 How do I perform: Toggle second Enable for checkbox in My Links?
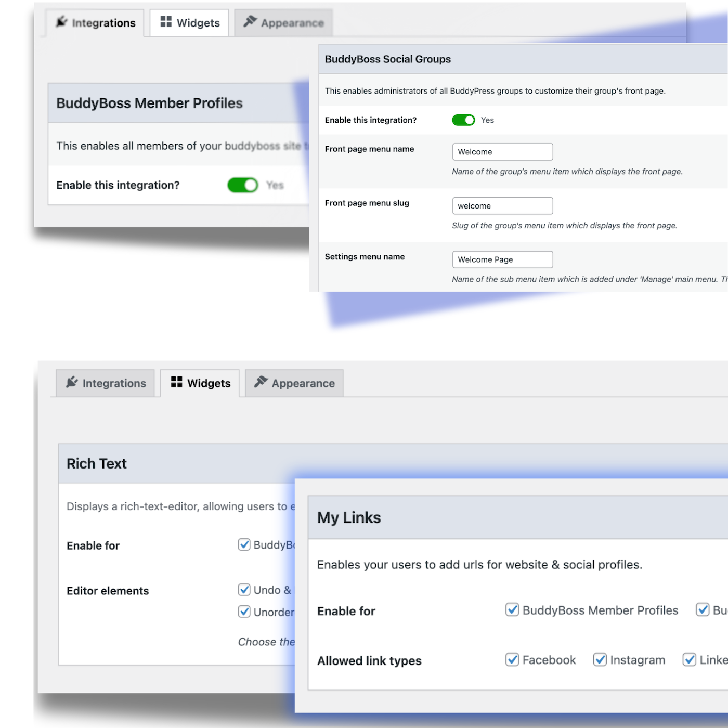pos(703,609)
